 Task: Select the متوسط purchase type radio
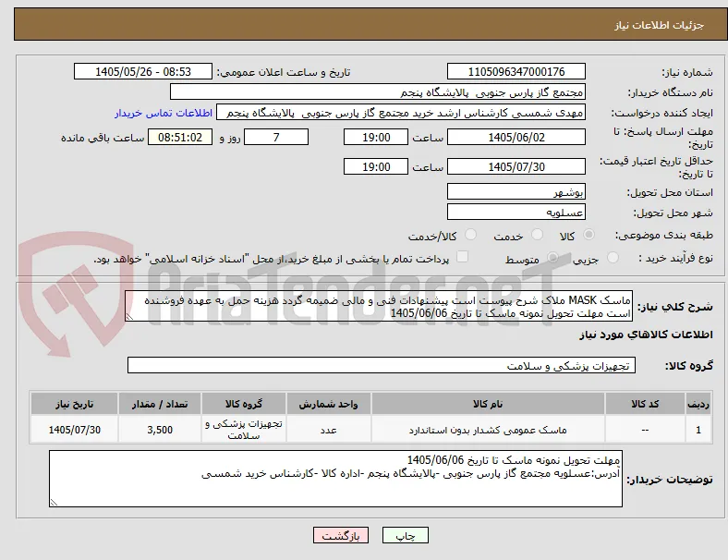pos(552,257)
